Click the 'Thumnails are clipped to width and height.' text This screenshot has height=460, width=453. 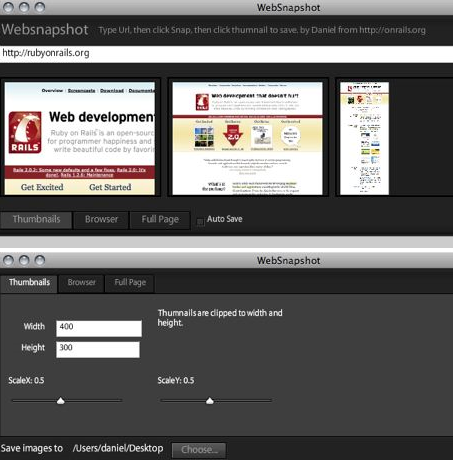[x=220, y=318]
